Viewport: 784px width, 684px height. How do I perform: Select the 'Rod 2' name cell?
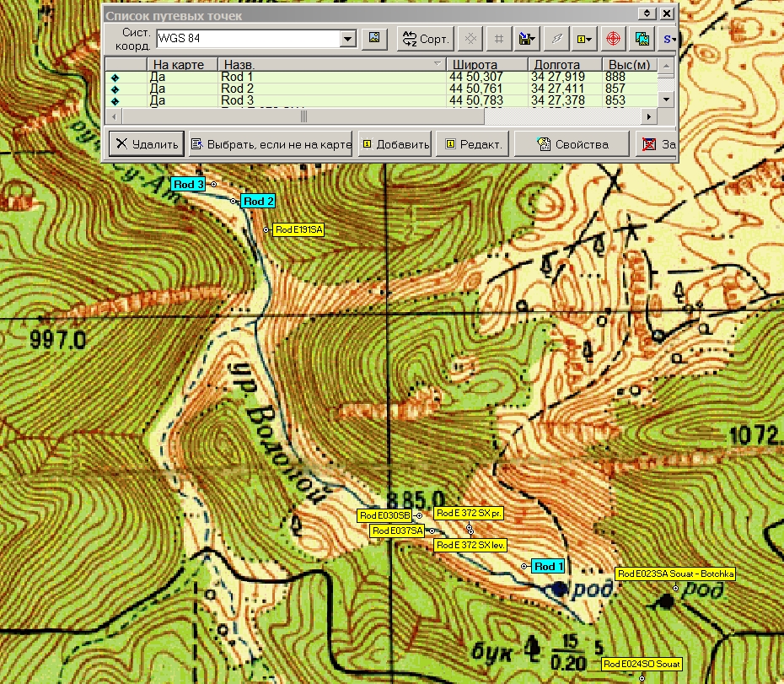pos(332,89)
